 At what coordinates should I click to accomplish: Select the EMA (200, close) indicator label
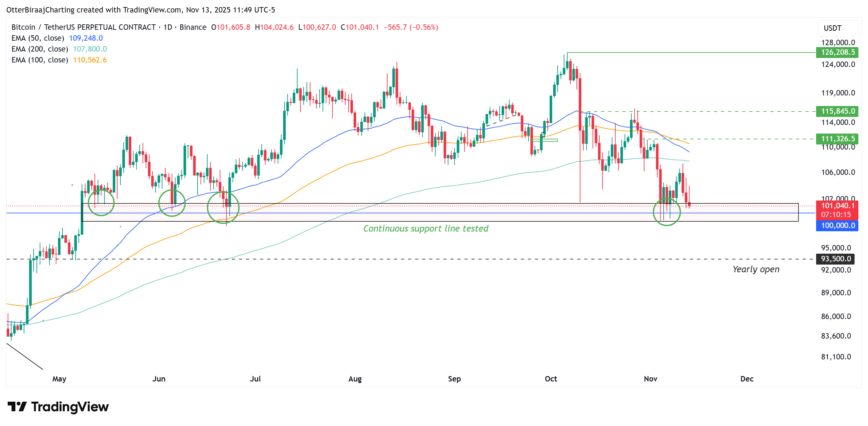point(39,49)
